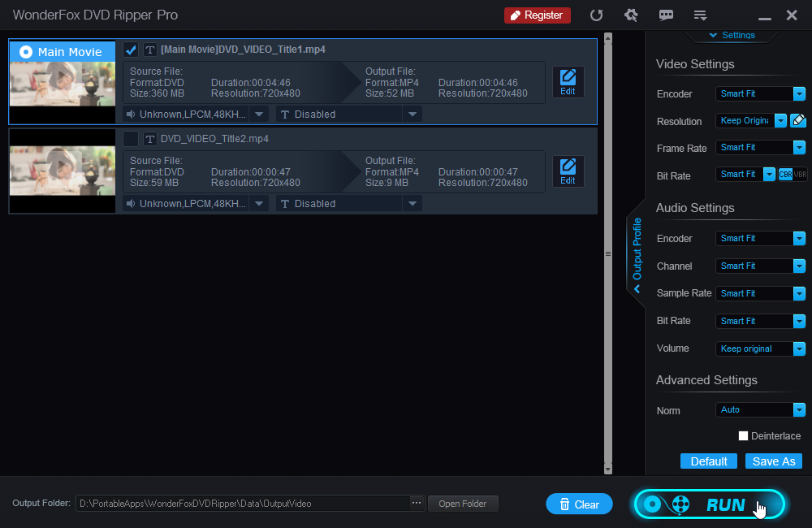812x528 pixels.
Task: Click the Clear button
Action: coord(579,504)
